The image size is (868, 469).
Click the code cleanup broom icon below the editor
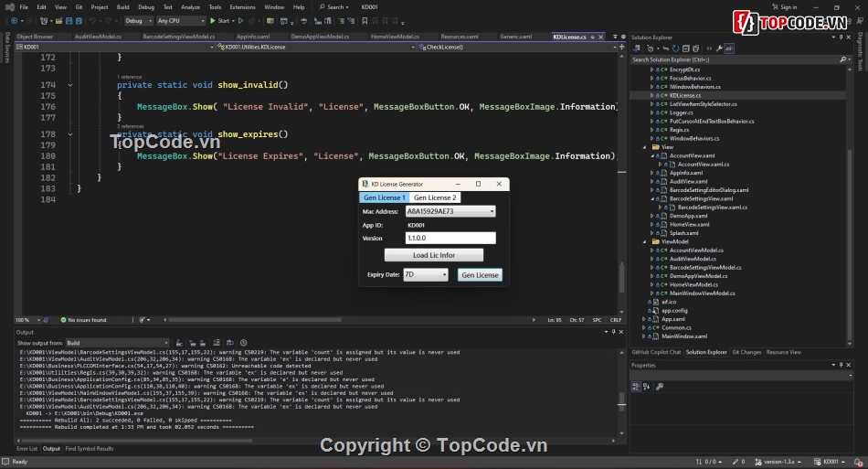click(143, 319)
